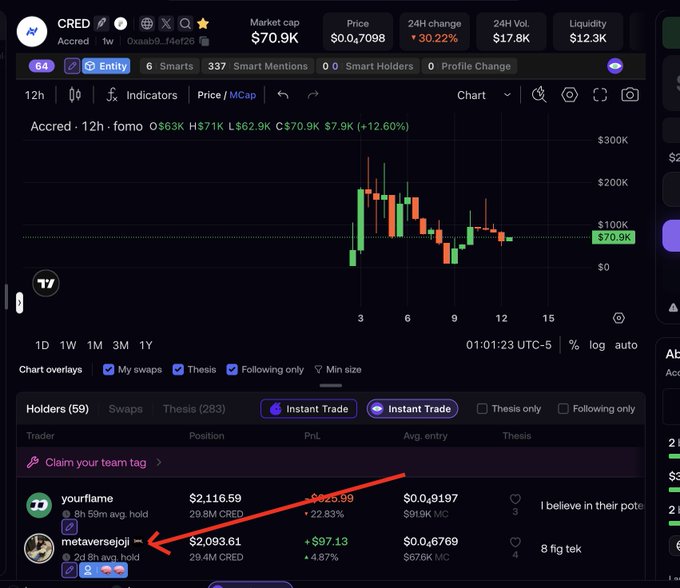Image resolution: width=680 pixels, height=588 pixels.
Task: Open the Indicators menu
Action: [142, 95]
